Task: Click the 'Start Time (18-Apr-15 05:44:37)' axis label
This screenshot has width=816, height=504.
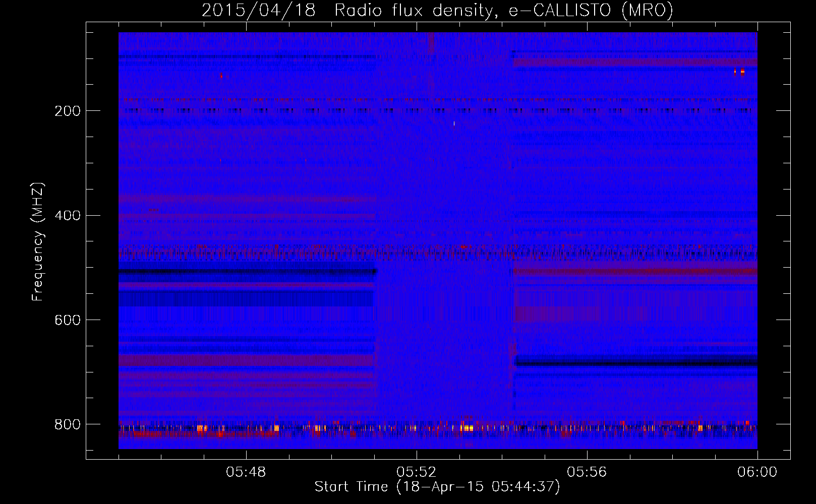Action: click(437, 487)
